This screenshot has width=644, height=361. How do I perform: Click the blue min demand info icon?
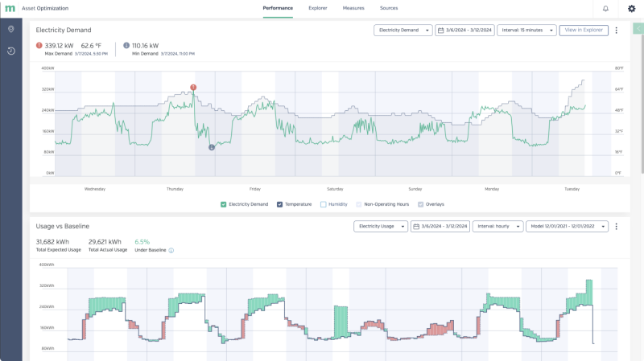[126, 46]
